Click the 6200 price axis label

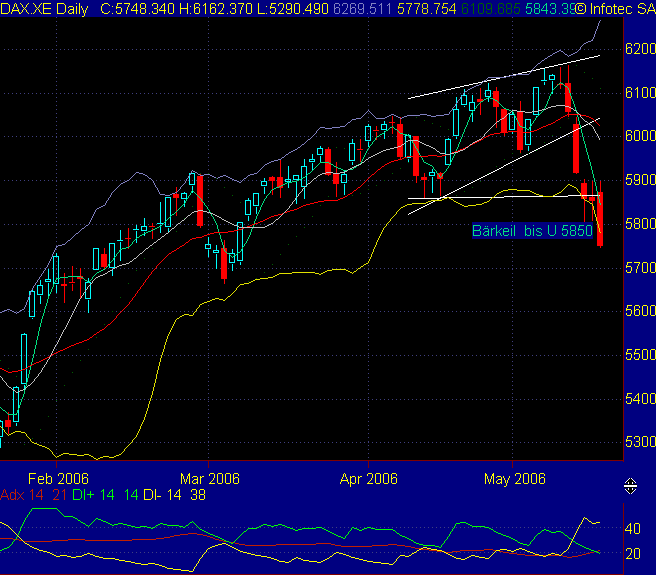(640, 49)
